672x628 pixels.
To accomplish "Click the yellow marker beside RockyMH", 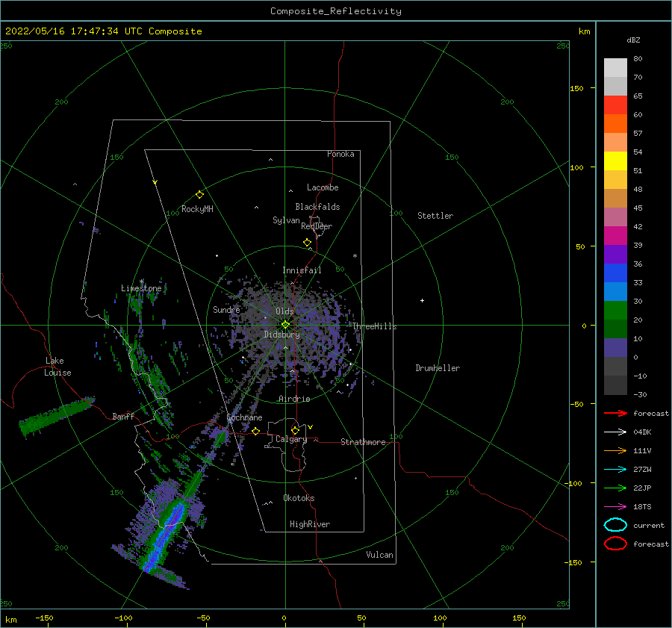I will click(199, 195).
